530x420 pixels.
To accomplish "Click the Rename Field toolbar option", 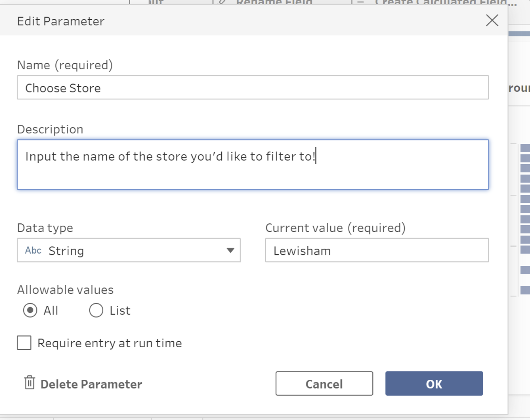I will pos(274,2).
